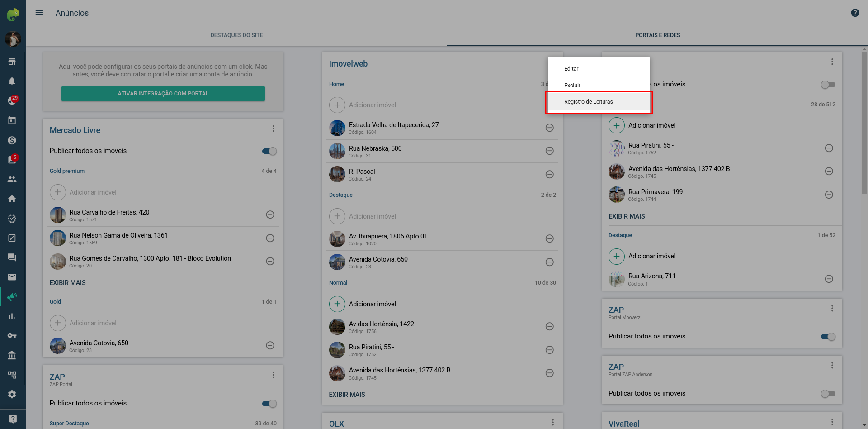Open the hierarchy tree icon in sidebar
868x429 pixels.
click(12, 375)
